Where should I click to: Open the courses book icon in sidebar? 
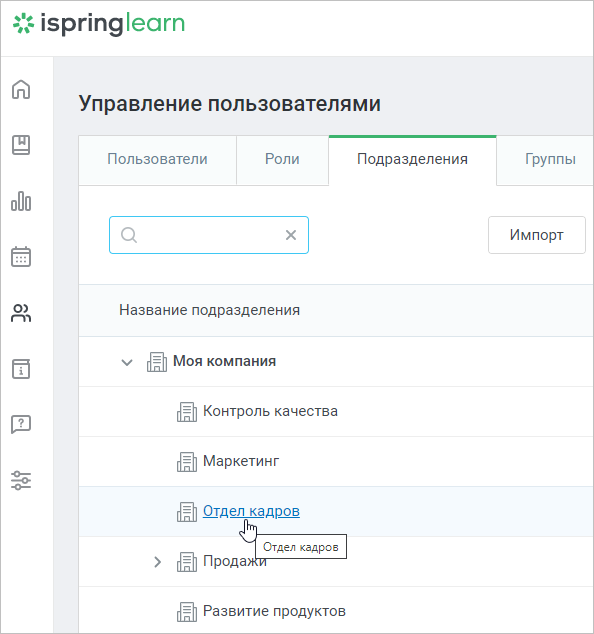click(21, 145)
